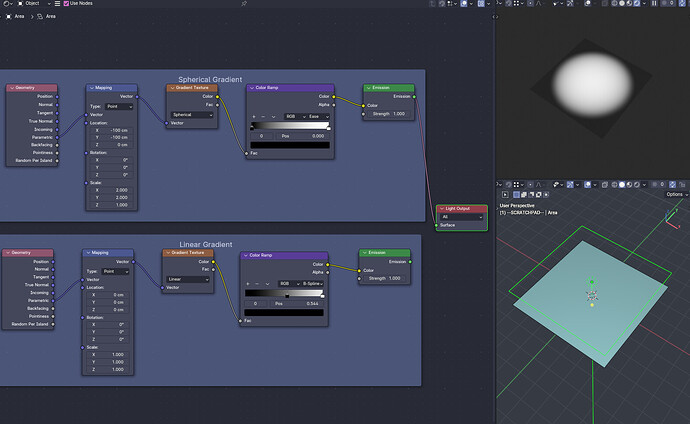This screenshot has width=690, height=424.
Task: Select the intersect selection mode icon
Action: tap(546, 195)
